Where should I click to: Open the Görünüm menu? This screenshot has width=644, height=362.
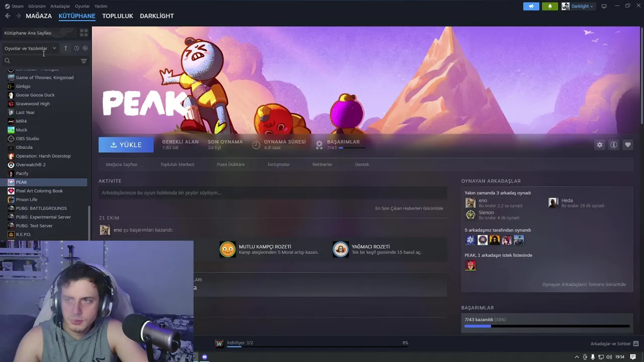pyautogui.click(x=37, y=6)
